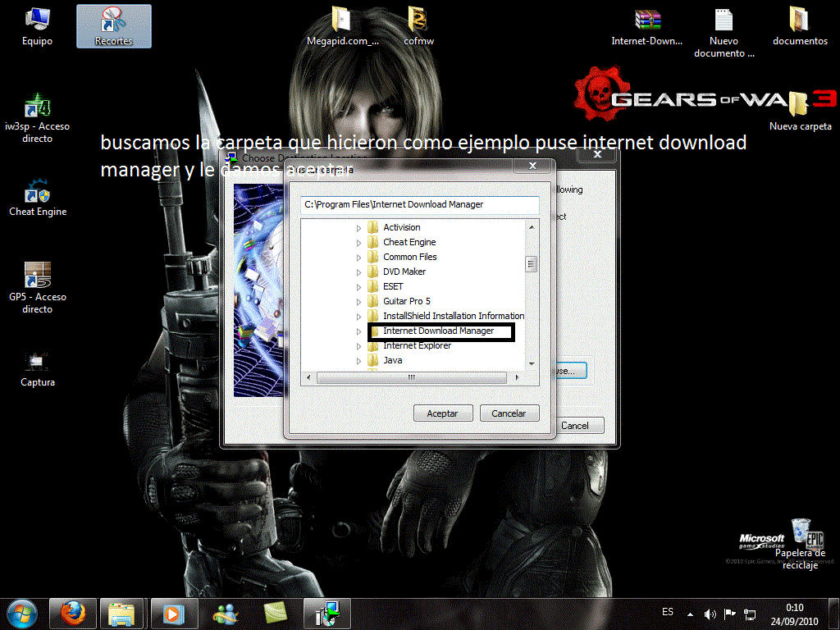Expand the Guitar Pro 5 folder node
This screenshot has width=840, height=630.
(358, 302)
